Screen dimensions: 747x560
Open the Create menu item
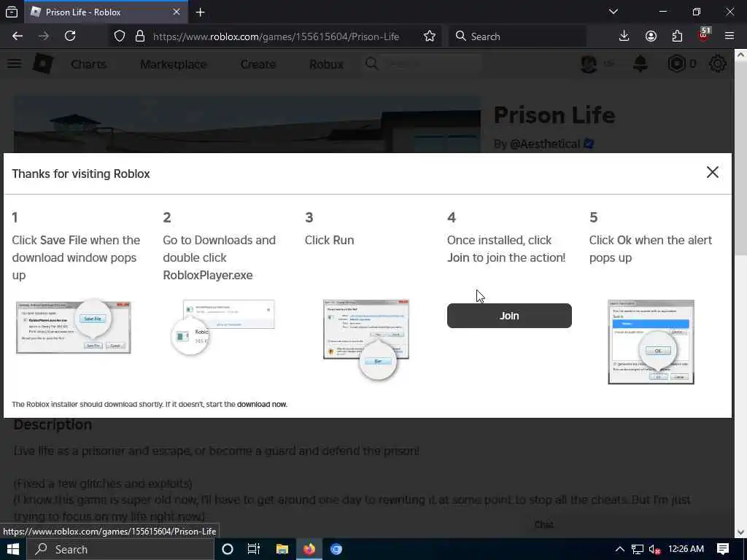[x=258, y=64]
